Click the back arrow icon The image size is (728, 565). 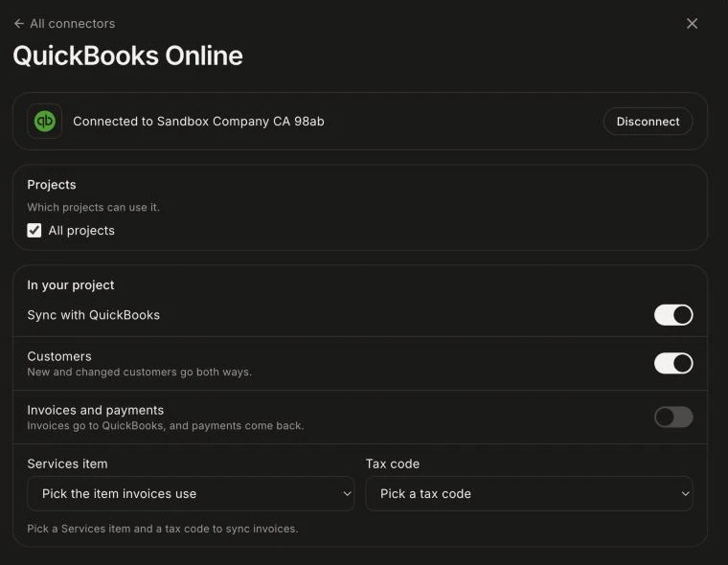point(19,24)
